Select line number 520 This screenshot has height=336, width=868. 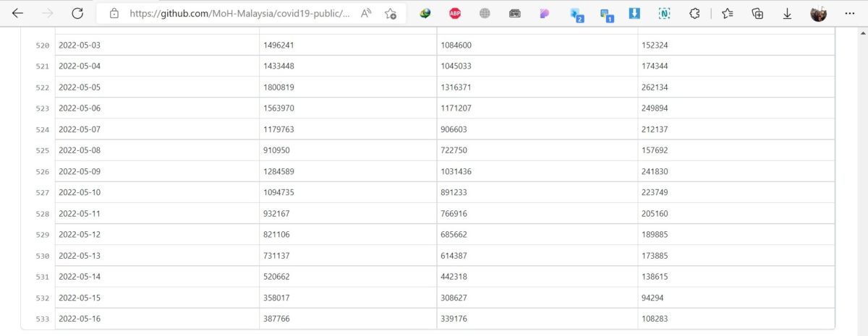(42, 46)
